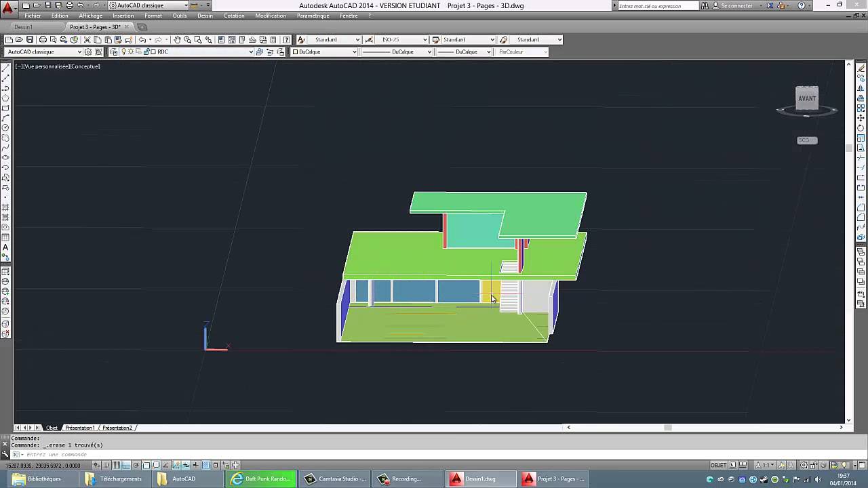The width and height of the screenshot is (868, 488).
Task: Select the Line draw tool in the left toolbar
Action: click(x=5, y=68)
